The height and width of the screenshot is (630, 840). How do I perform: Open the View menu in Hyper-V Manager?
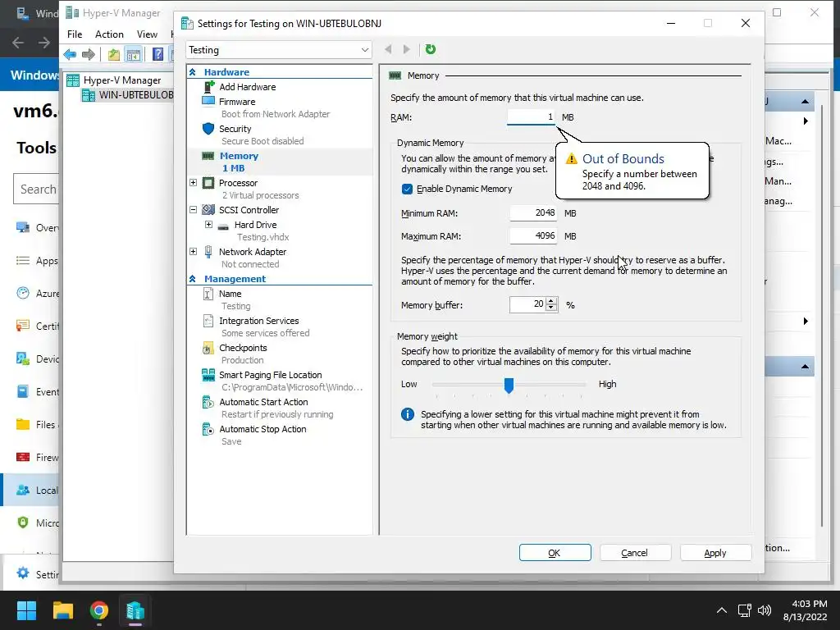point(147,34)
